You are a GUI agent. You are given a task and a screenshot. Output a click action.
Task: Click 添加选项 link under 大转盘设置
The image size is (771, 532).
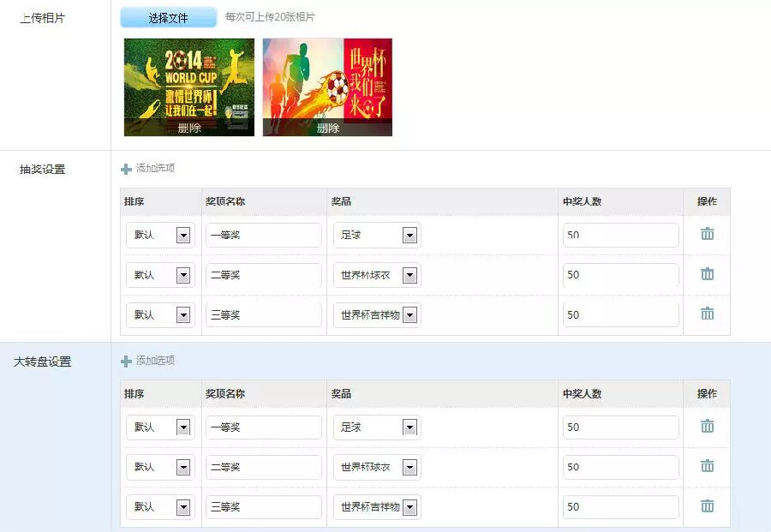click(155, 361)
